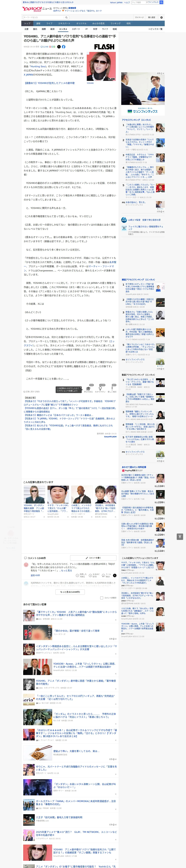This screenshot has width=186, height=868.
Task: Click the コメント speech bubble heading icon
Action: (x=25, y=558)
